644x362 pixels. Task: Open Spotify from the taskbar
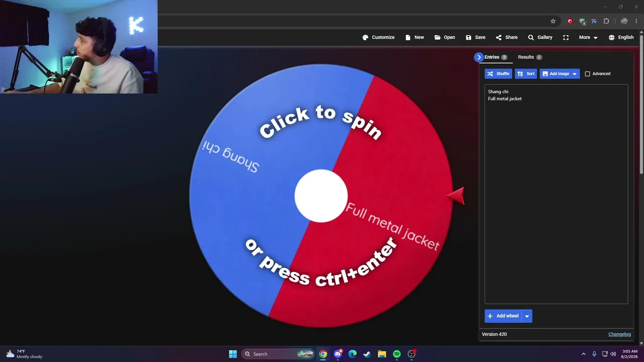397,354
